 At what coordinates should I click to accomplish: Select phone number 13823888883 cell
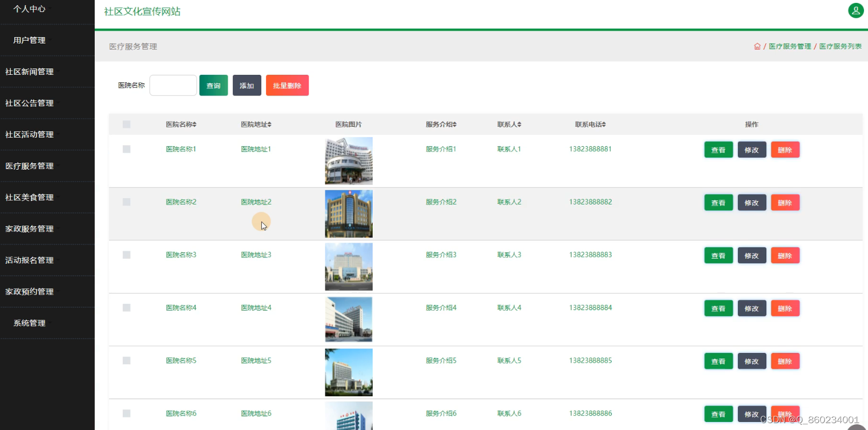coord(590,255)
